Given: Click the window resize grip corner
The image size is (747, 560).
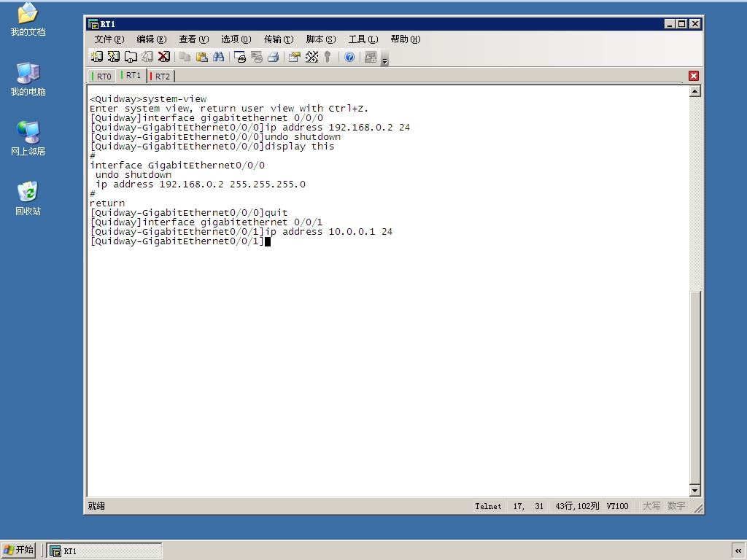Looking at the screenshot, I should coord(698,508).
